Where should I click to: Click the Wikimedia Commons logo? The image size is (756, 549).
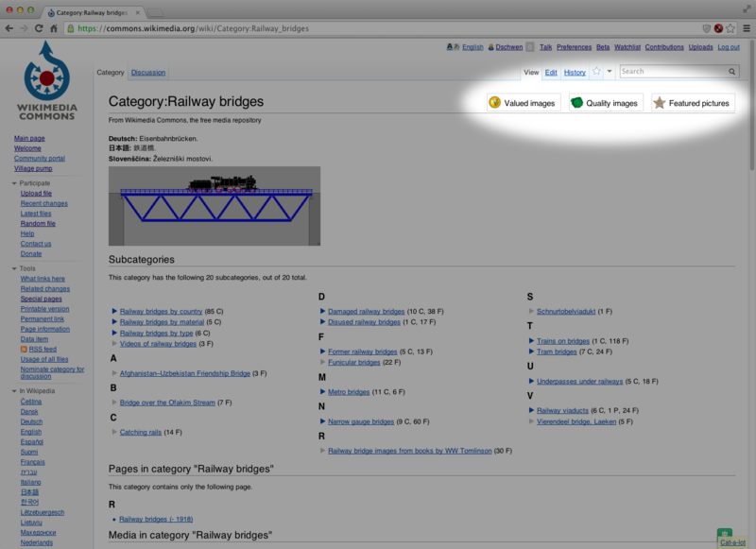click(46, 82)
